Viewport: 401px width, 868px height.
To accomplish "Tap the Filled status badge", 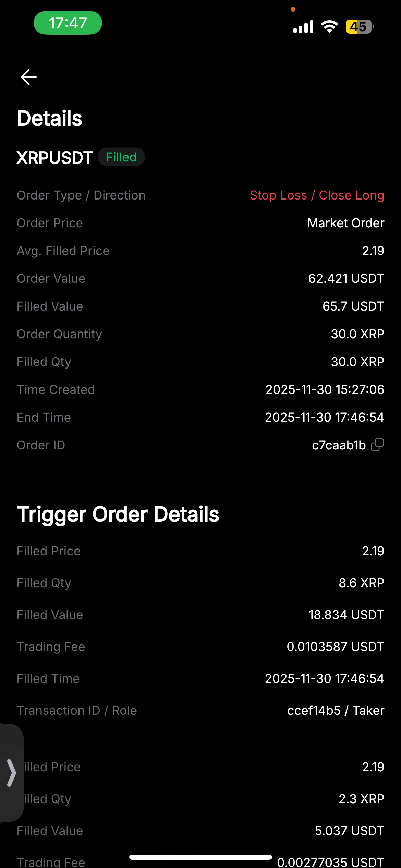I will tap(121, 157).
